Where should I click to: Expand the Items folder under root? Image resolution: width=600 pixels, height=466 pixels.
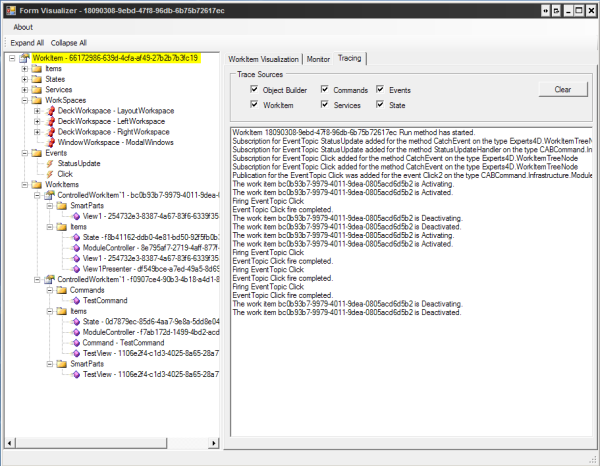pyautogui.click(x=25, y=69)
